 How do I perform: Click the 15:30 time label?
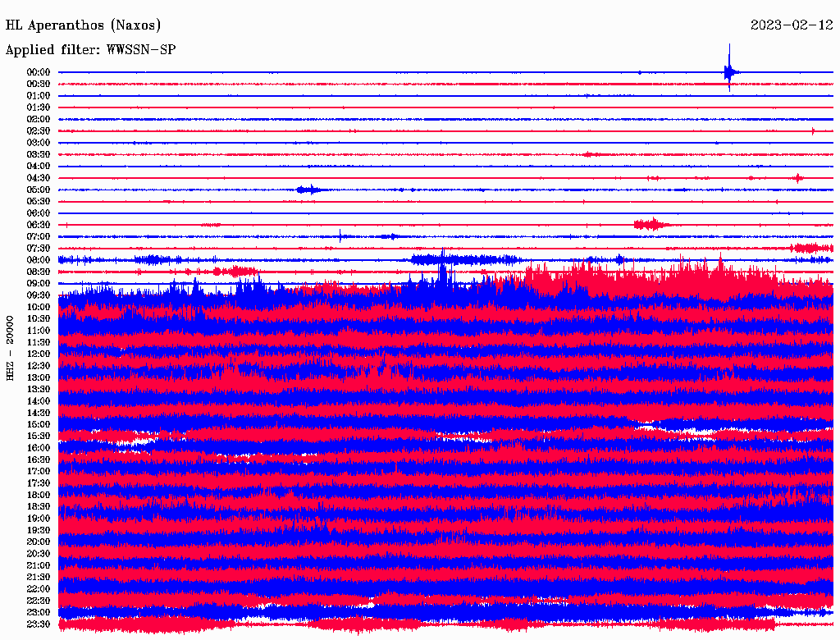pyautogui.click(x=39, y=436)
